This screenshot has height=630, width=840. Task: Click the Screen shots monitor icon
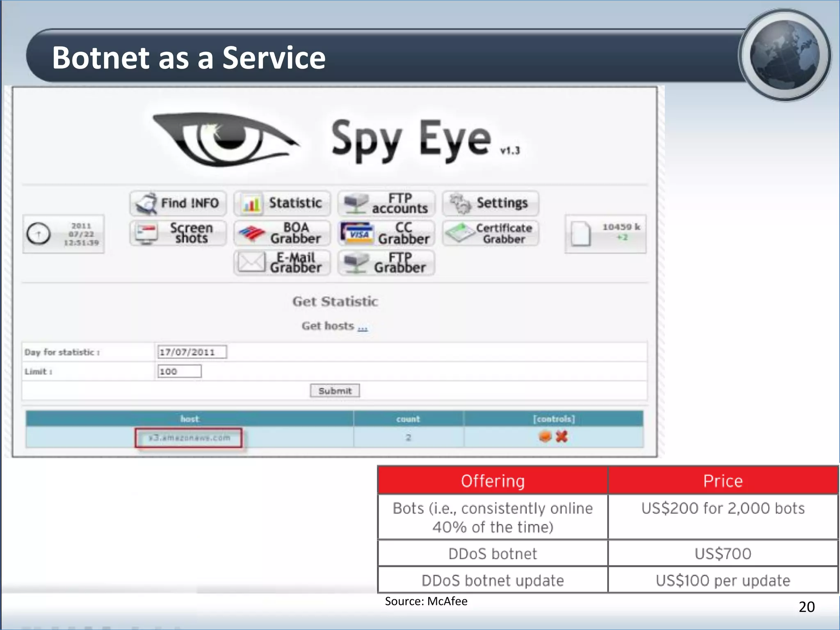(146, 234)
